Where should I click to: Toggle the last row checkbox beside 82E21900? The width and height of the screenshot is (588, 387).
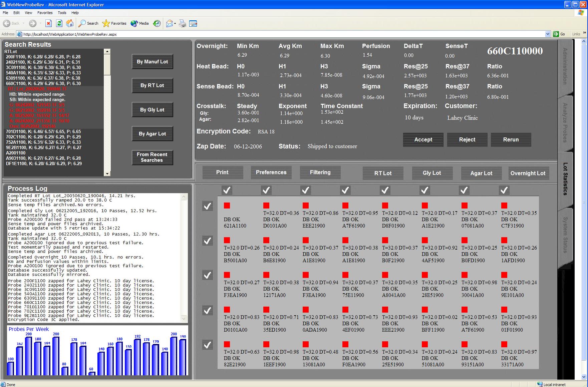(x=208, y=345)
